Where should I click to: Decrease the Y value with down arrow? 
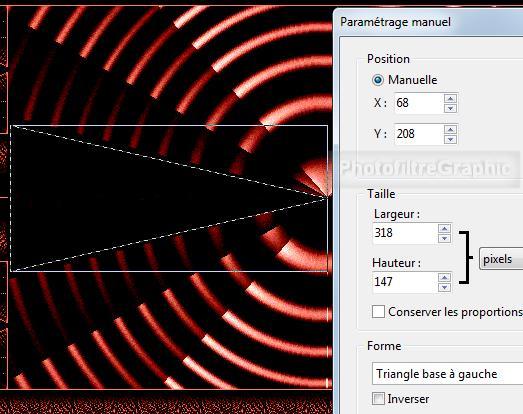450,139
